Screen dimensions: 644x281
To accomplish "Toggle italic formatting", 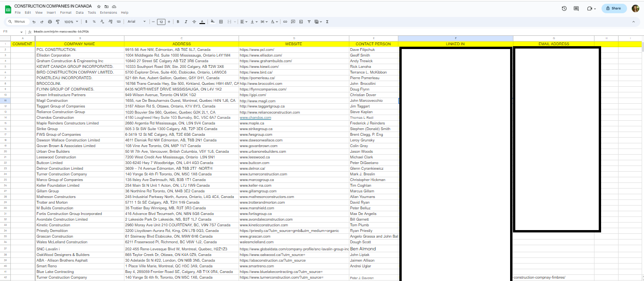I will click(186, 22).
